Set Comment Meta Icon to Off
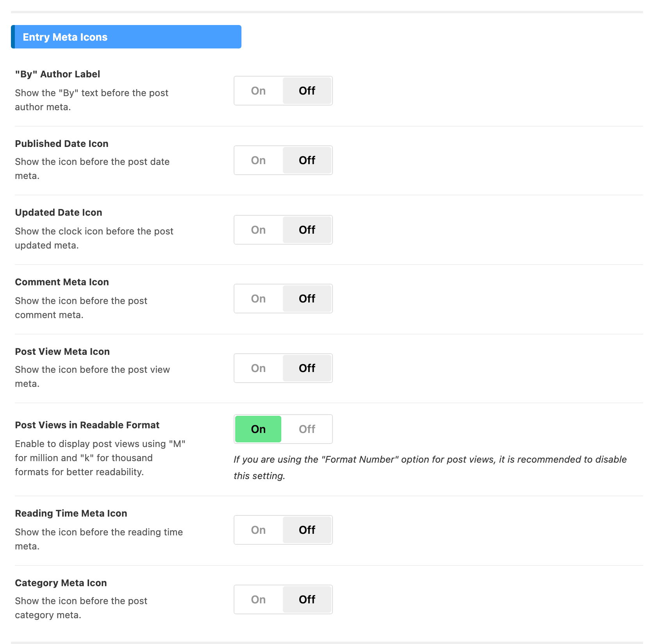The width and height of the screenshot is (654, 644). pyautogui.click(x=307, y=299)
